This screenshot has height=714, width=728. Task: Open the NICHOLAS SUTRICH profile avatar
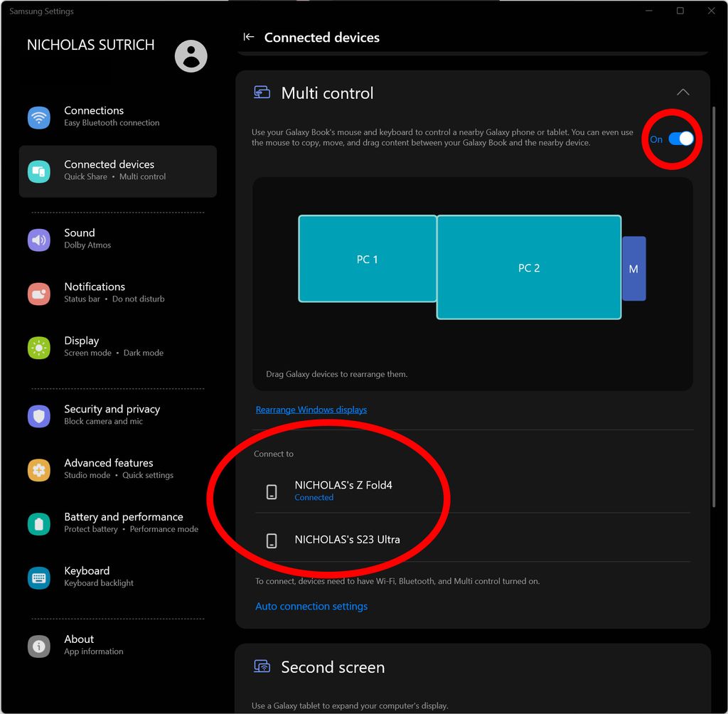pyautogui.click(x=191, y=56)
